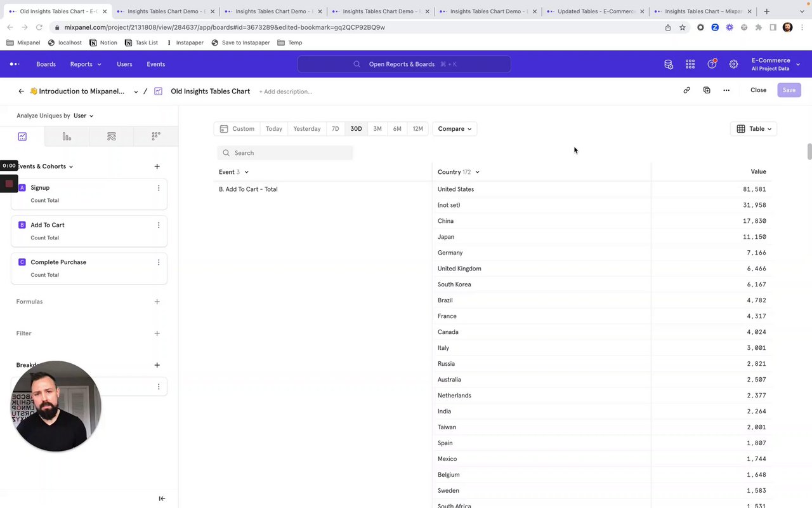Select the 3M date range
812x508 pixels.
pos(377,129)
